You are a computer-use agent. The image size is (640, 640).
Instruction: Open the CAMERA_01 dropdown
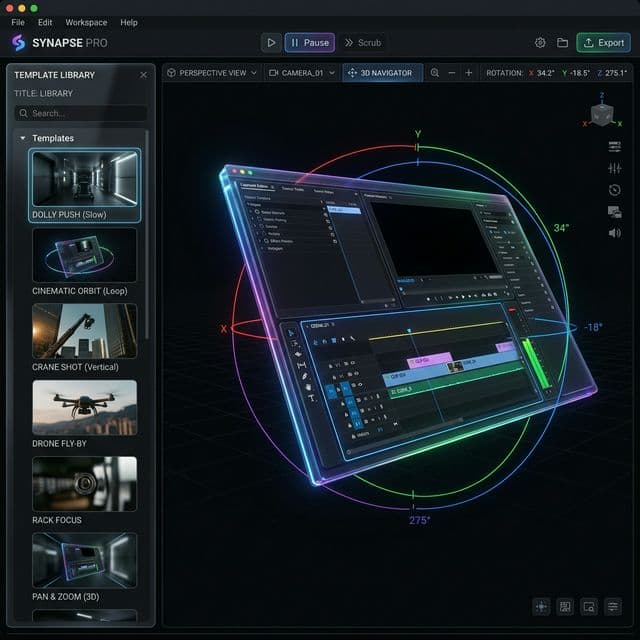point(302,73)
